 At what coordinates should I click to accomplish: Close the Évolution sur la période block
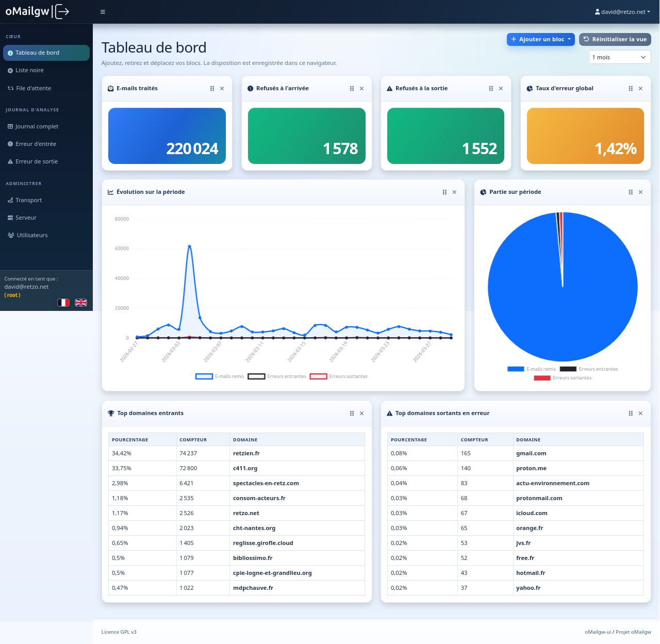454,192
